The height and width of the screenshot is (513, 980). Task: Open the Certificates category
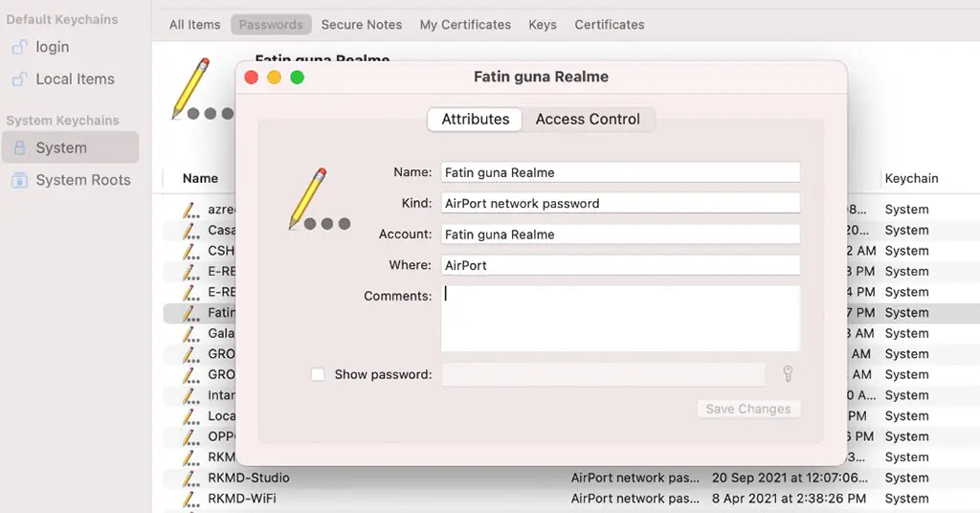tap(610, 25)
